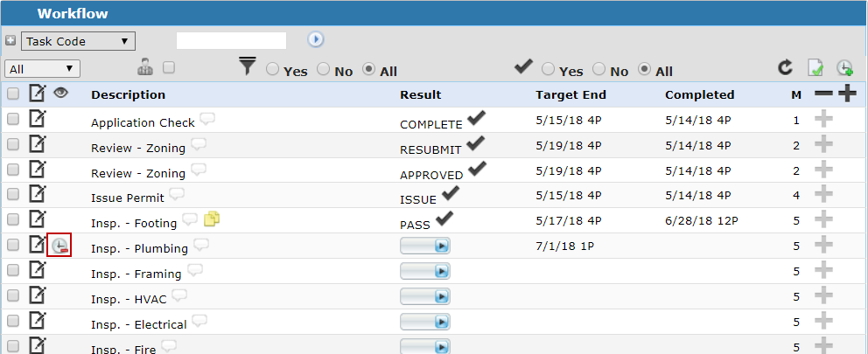This screenshot has height=354, width=868.
Task: Click the blue go arrow beside the search field
Action: point(316,40)
